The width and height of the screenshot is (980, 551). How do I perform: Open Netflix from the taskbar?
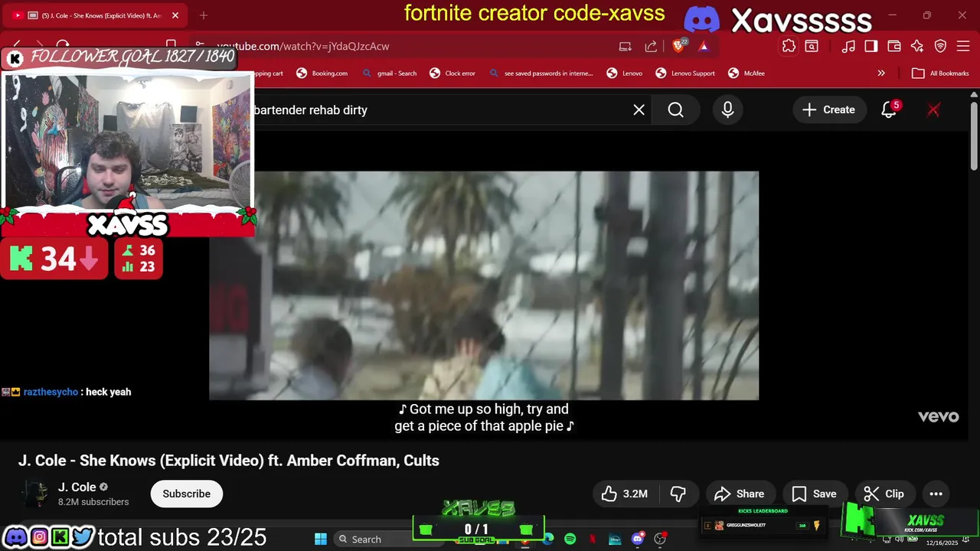click(593, 539)
